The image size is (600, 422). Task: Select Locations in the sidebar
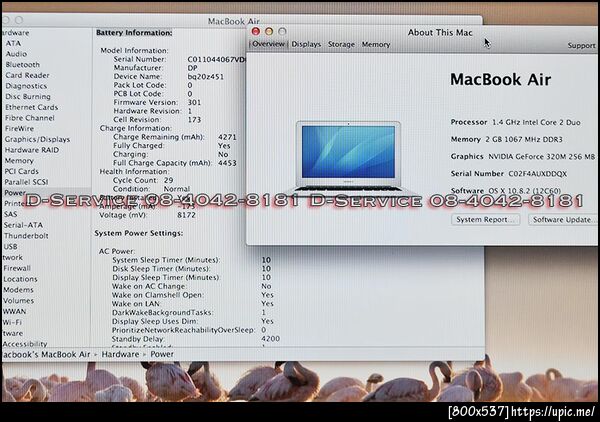coord(20,279)
